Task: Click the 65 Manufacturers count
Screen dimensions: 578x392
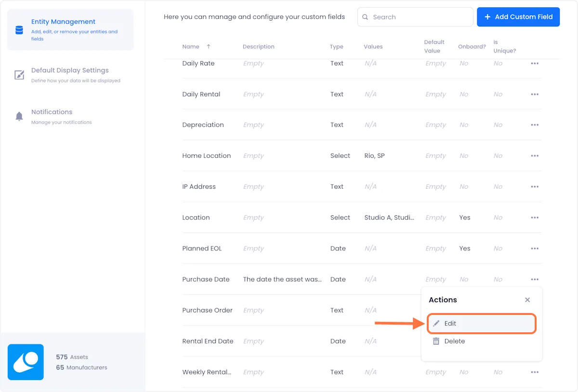Action: click(81, 367)
